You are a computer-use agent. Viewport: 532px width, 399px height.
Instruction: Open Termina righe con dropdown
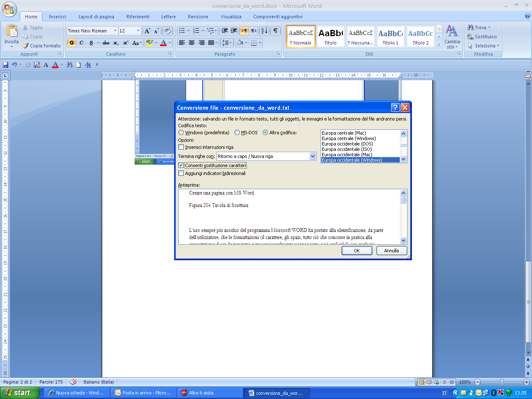(313, 156)
